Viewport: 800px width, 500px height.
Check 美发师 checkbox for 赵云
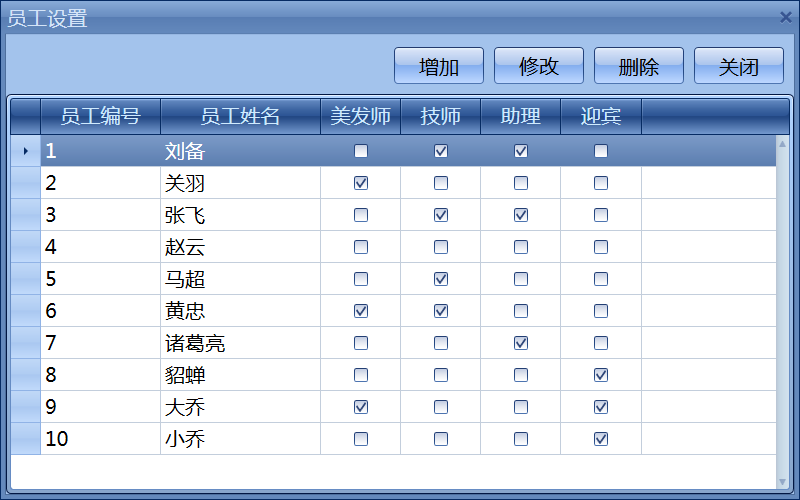(361, 247)
